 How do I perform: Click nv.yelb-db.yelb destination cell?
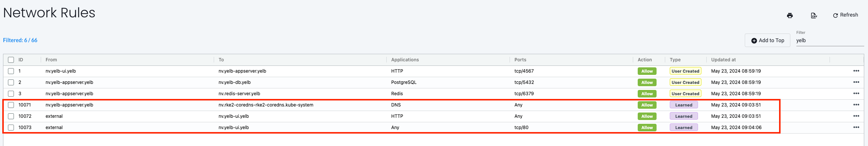pyautogui.click(x=234, y=82)
